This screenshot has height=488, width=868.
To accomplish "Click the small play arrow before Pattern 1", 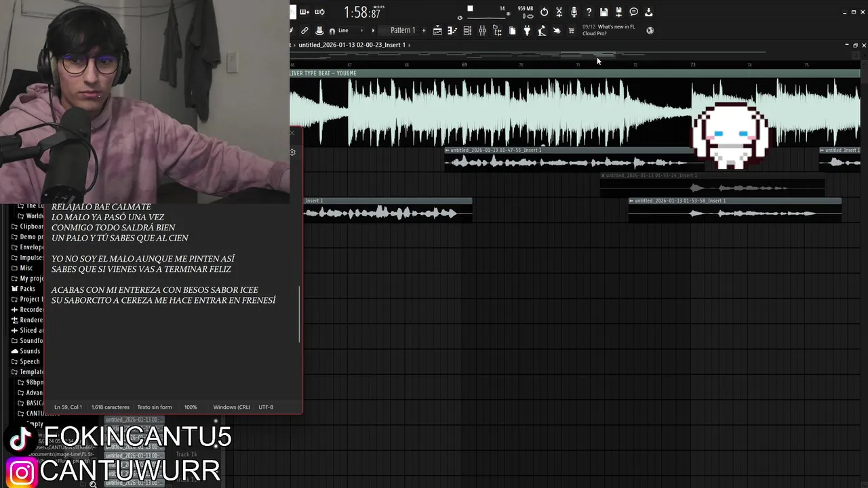I will click(x=373, y=30).
